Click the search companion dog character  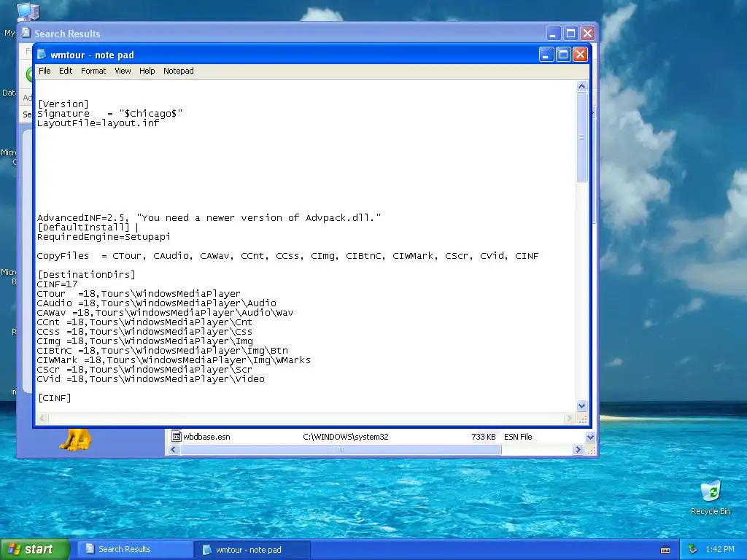[x=75, y=440]
